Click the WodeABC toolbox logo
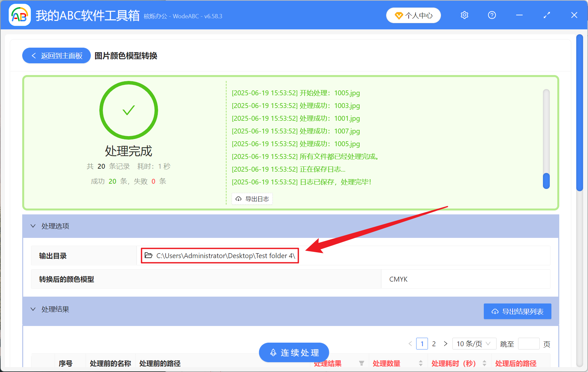This screenshot has width=588, height=372. click(20, 15)
